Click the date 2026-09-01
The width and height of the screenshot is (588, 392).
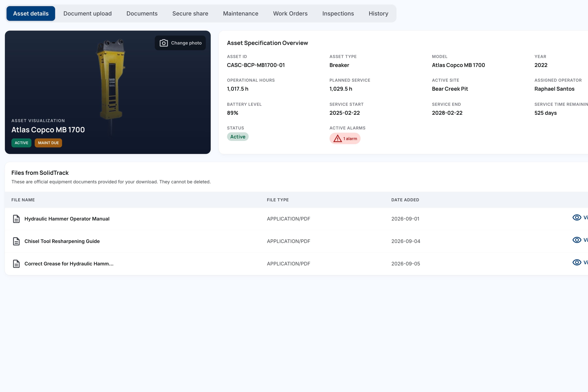[x=405, y=219]
